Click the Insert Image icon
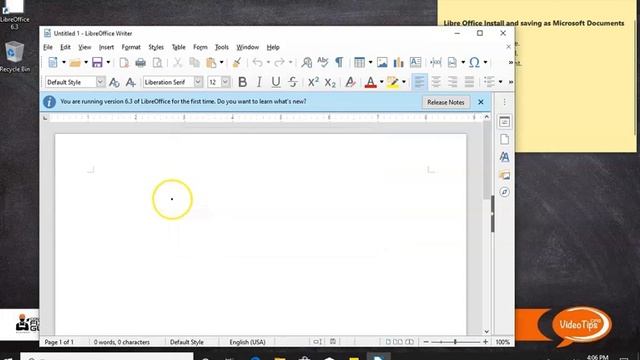Image resolution: width=640 pixels, height=360 pixels. 382,62
